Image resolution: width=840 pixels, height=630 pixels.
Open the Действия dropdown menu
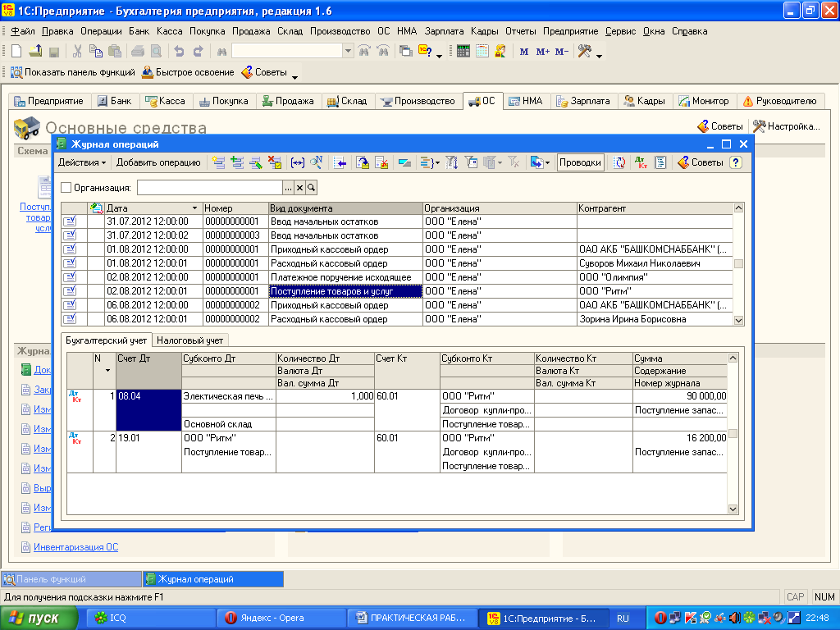[x=81, y=162]
